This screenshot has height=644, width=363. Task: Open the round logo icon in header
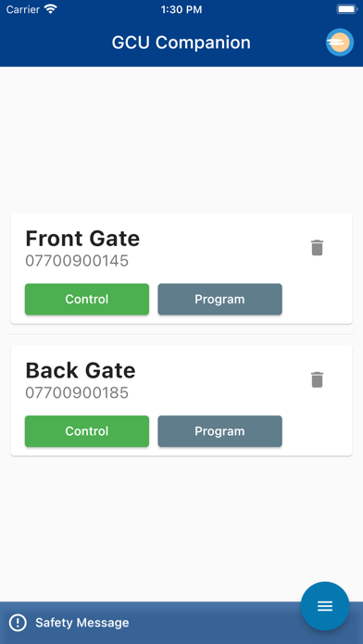click(x=340, y=43)
